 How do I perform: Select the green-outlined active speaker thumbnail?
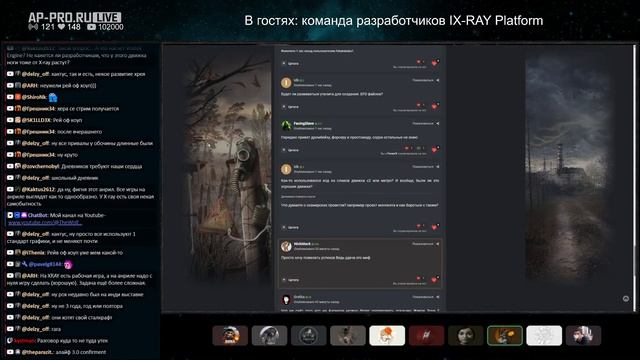click(x=504, y=336)
